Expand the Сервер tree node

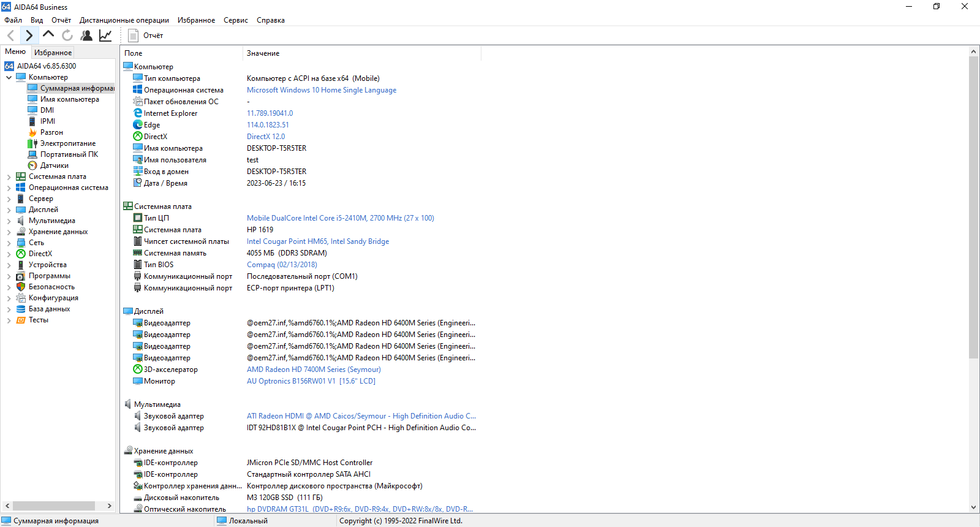tap(9, 199)
